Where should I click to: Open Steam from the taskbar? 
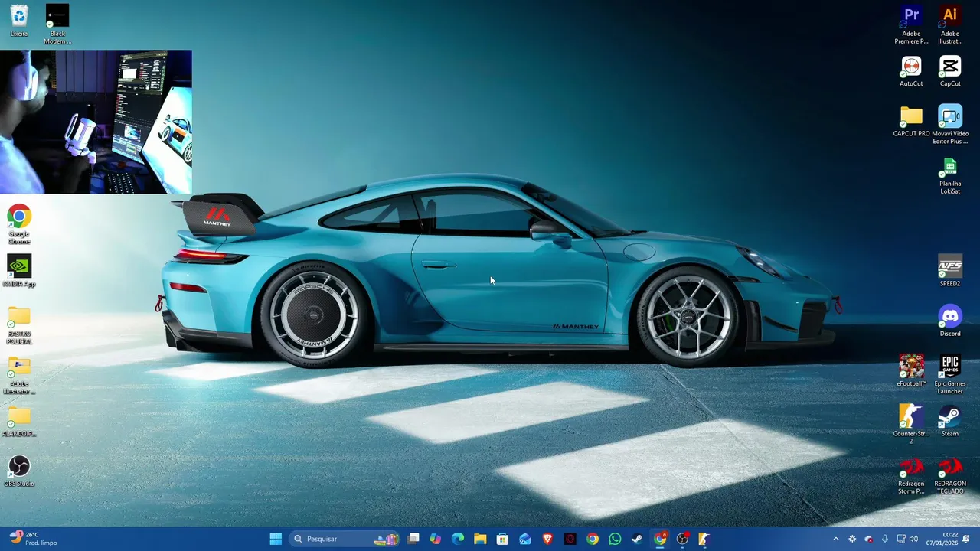click(x=637, y=539)
